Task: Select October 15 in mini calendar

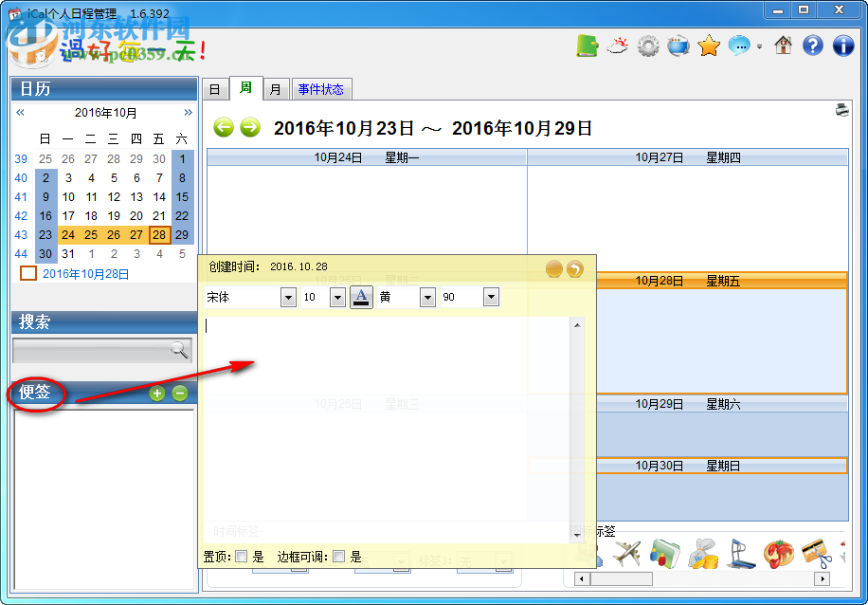Action: point(182,196)
